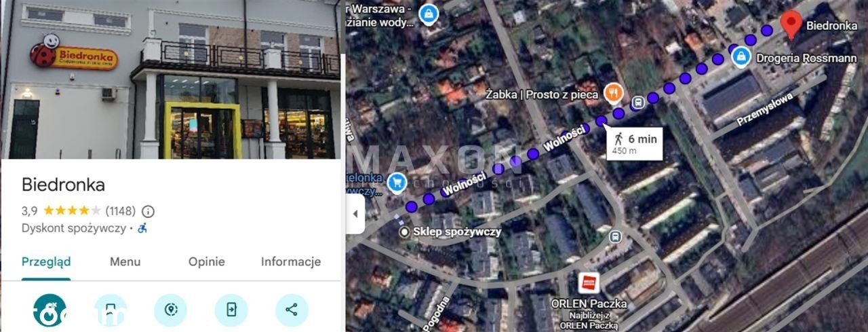
Task: Click the Żabka restaurant marker icon
Action: point(614,93)
